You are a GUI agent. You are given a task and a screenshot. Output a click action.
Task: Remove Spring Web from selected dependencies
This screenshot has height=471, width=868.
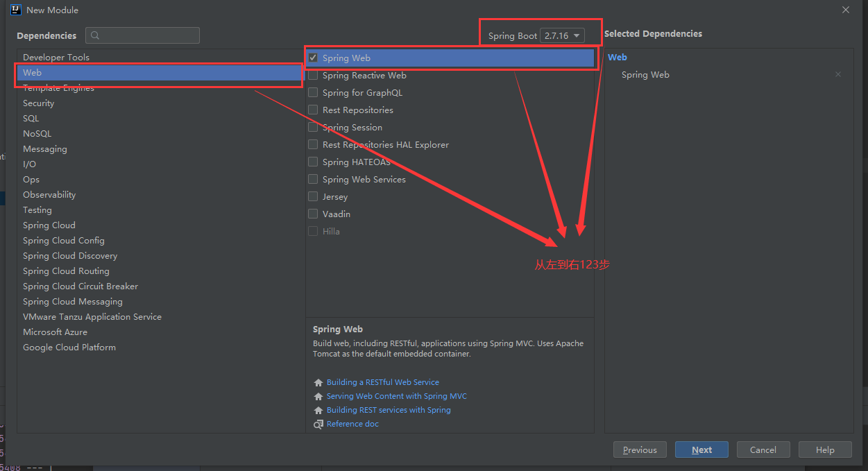click(838, 75)
